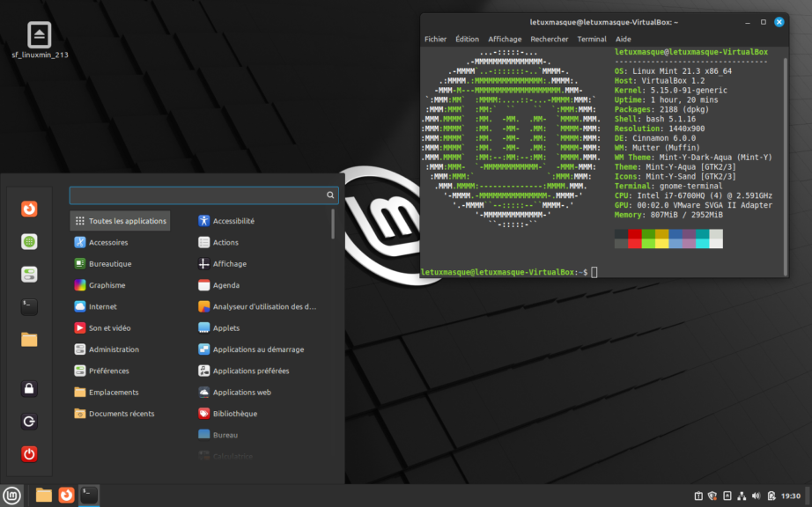Launch Applications au démarrage
This screenshot has height=507, width=812.
tap(258, 349)
